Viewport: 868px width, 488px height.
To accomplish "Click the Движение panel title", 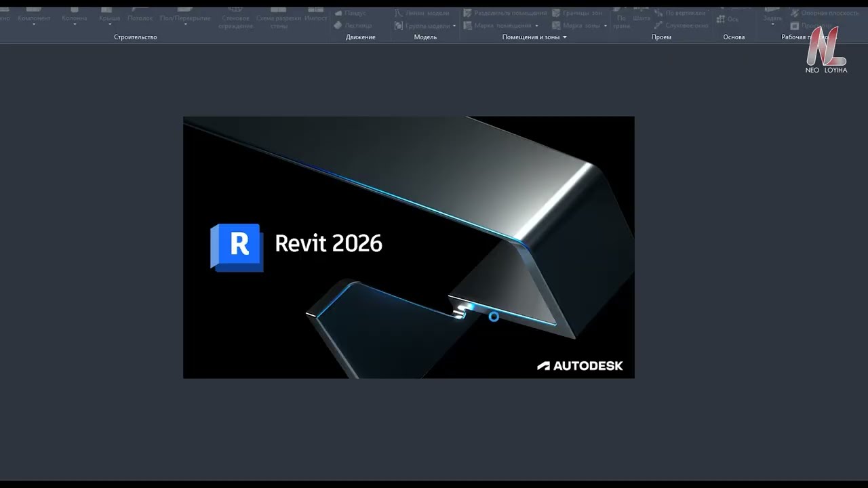I will pos(361,37).
